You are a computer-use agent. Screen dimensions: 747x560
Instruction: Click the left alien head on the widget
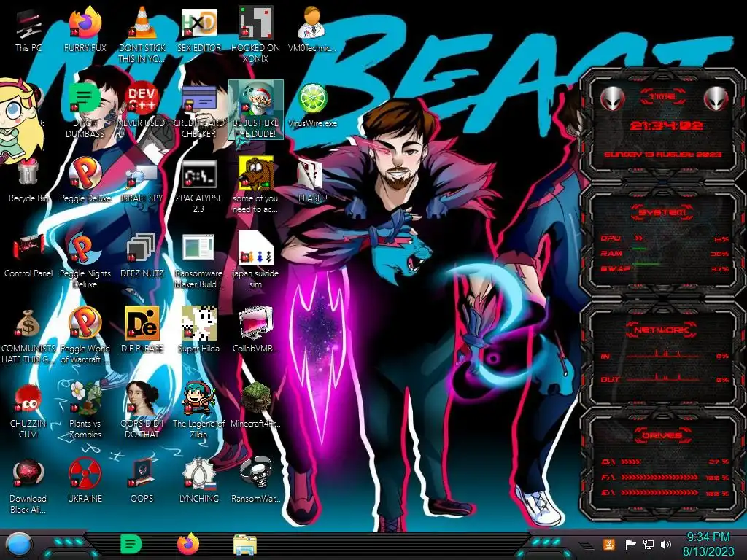coord(612,98)
